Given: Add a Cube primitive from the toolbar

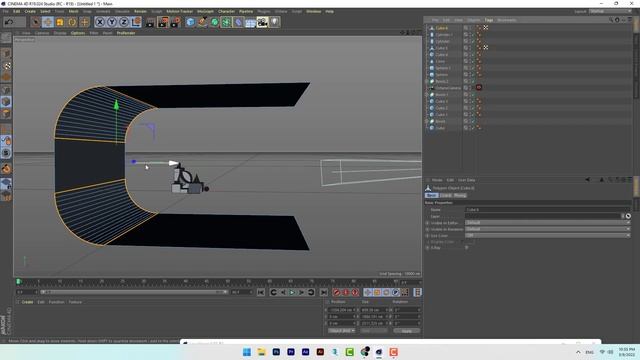Looking at the screenshot, I should click(x=190, y=22).
